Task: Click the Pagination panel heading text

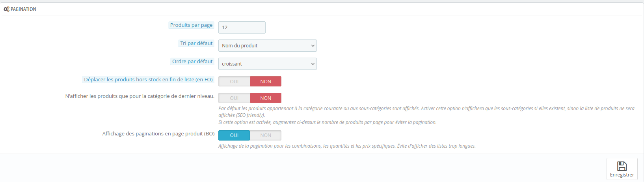Action: (23, 9)
